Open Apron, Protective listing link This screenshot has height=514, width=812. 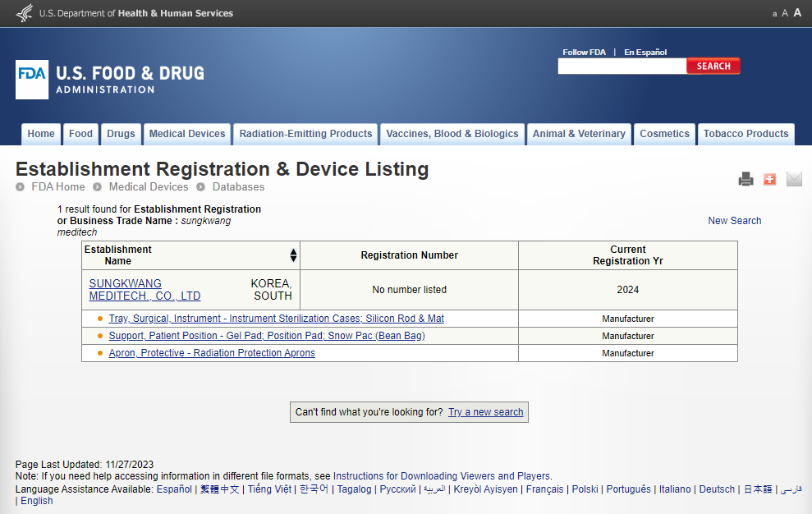(x=212, y=353)
